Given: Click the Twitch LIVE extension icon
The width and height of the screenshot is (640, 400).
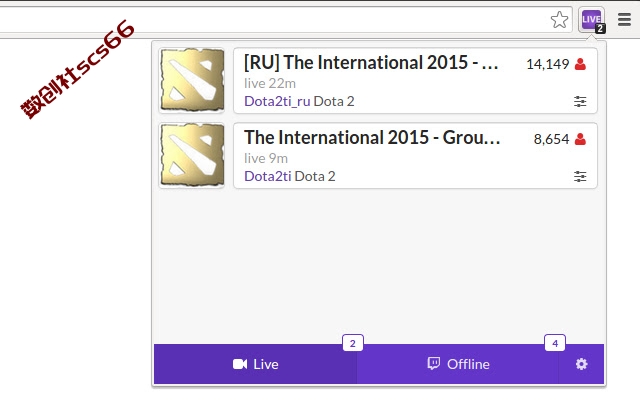Looking at the screenshot, I should (x=591, y=20).
